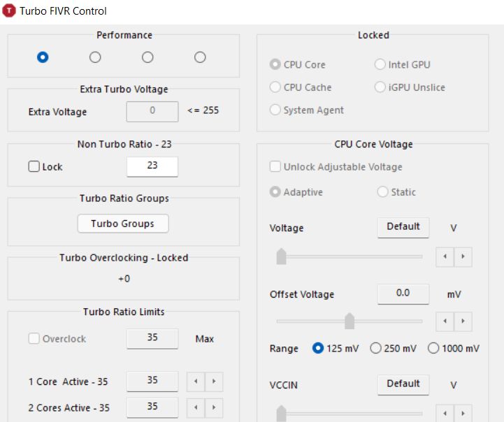The height and width of the screenshot is (422, 504).
Task: Click the Turbo FIVR Control app icon
Action: pos(10,11)
